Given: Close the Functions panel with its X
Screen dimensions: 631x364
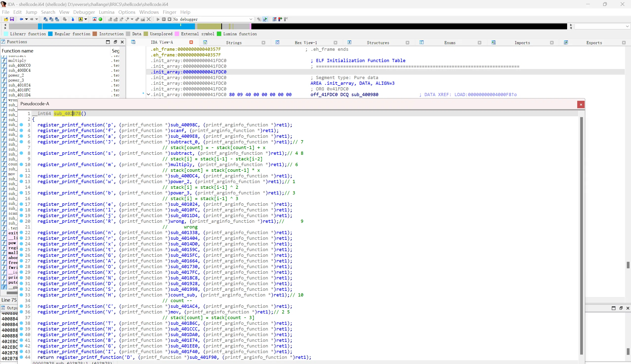Looking at the screenshot, I should coord(122,42).
